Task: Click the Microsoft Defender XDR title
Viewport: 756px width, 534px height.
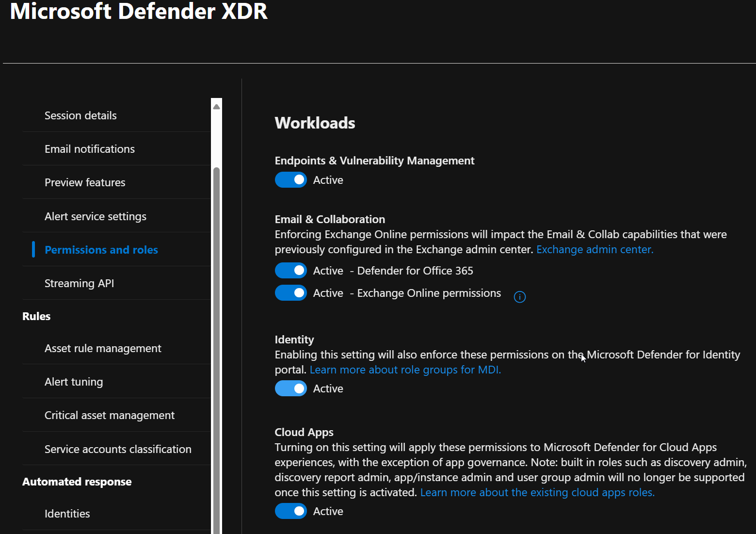Action: tap(139, 11)
